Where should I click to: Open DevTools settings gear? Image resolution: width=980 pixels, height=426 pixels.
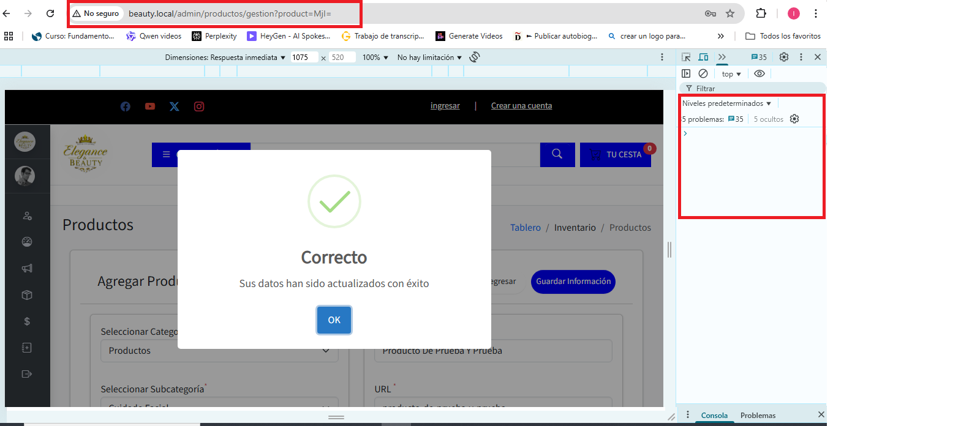point(784,57)
